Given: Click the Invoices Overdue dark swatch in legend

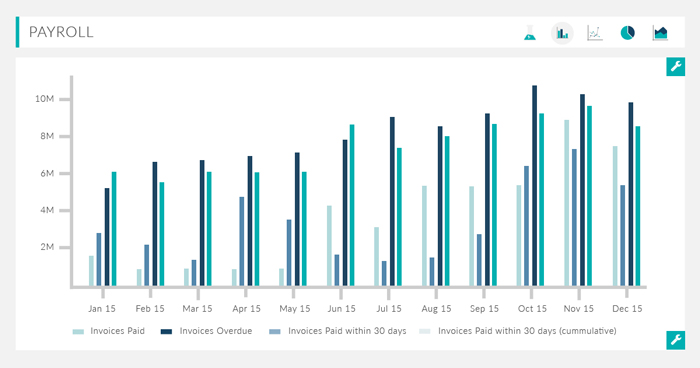Looking at the screenshot, I should [167, 332].
